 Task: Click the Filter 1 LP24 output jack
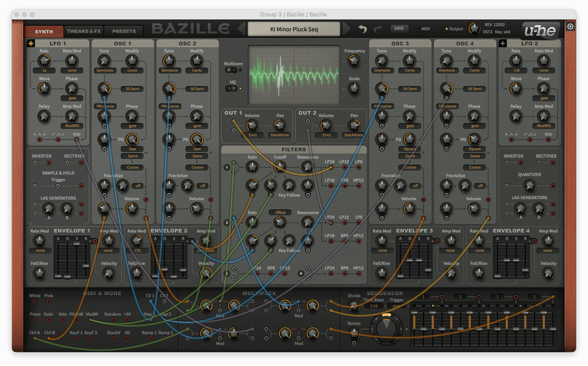pos(331,168)
